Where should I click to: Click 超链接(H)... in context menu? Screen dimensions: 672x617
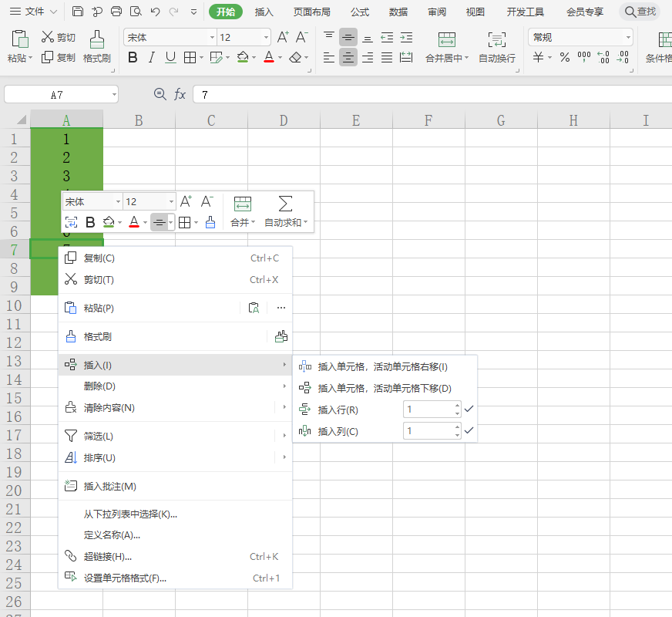click(x=175, y=556)
